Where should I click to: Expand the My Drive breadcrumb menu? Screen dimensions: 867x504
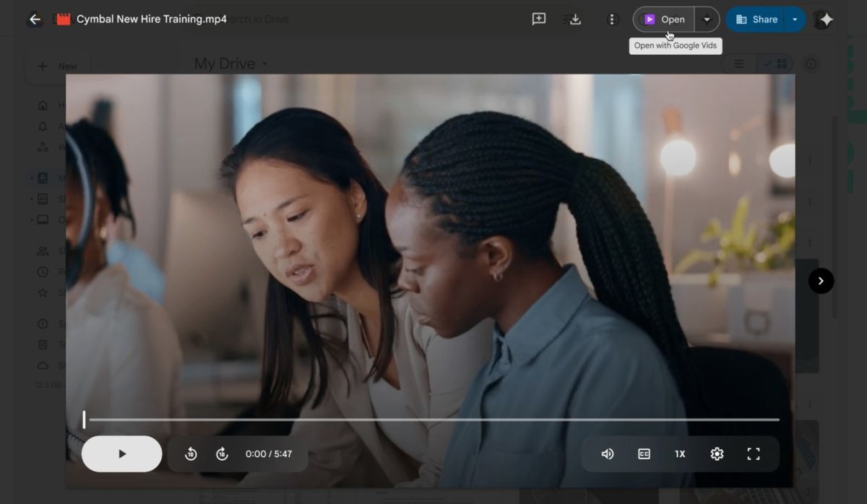click(263, 64)
